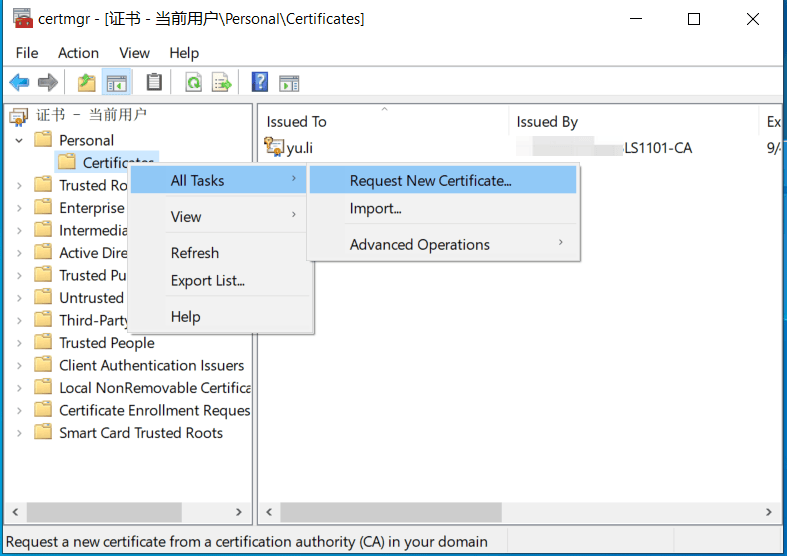Screen dimensions: 787x556
Task: Expand the Trusted People folder node
Action: point(19,343)
